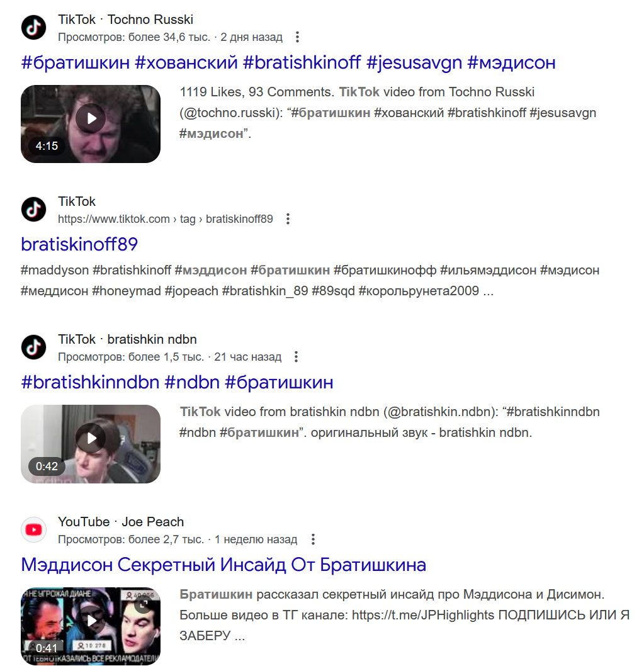Open the three-dot menu for the Tochno Russki result
644x666 pixels.
point(297,37)
